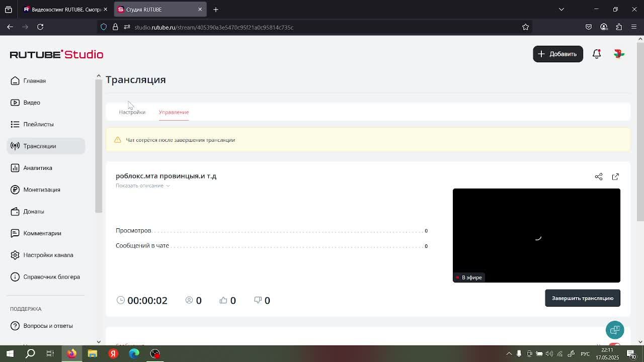
Task: Select the Управление tab
Action: click(174, 112)
